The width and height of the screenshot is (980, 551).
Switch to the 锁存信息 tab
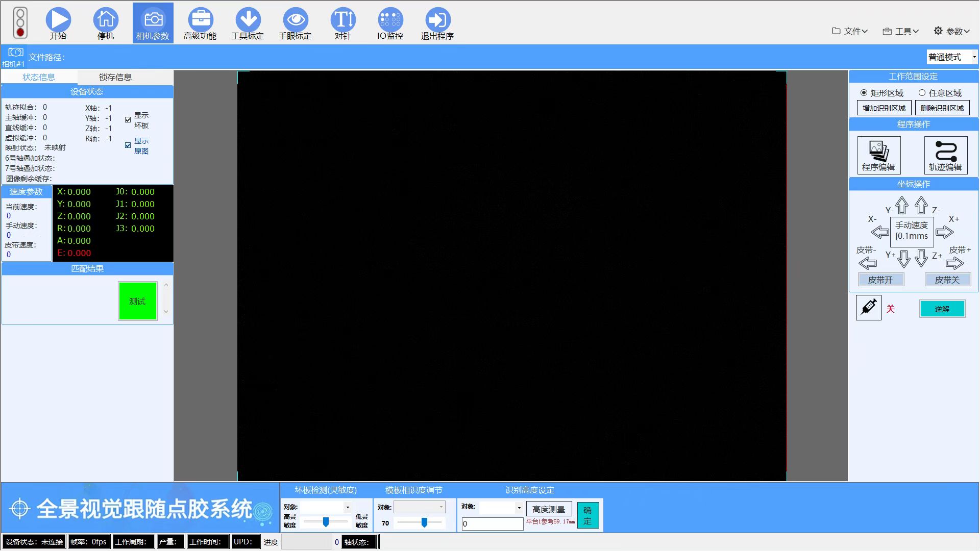(115, 77)
